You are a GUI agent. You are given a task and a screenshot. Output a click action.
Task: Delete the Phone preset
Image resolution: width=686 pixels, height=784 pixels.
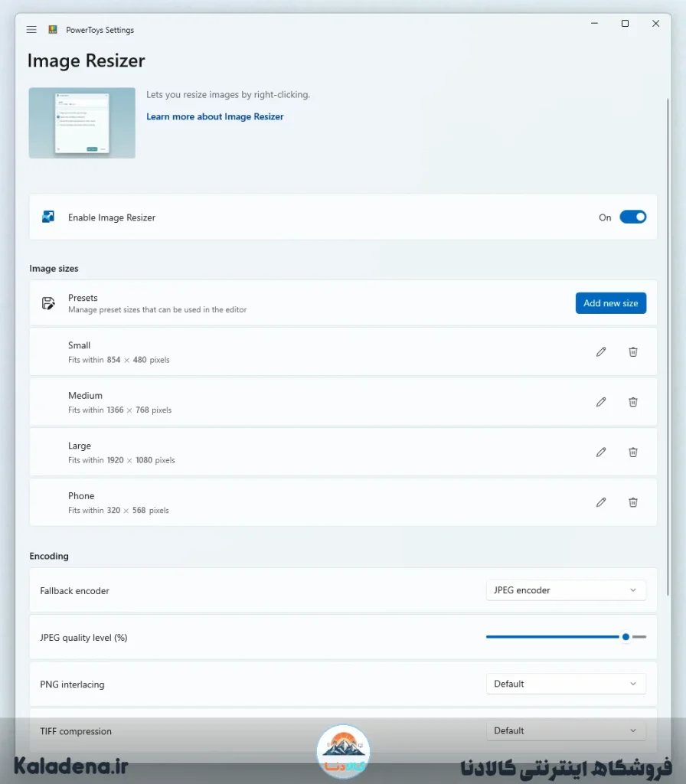633,502
